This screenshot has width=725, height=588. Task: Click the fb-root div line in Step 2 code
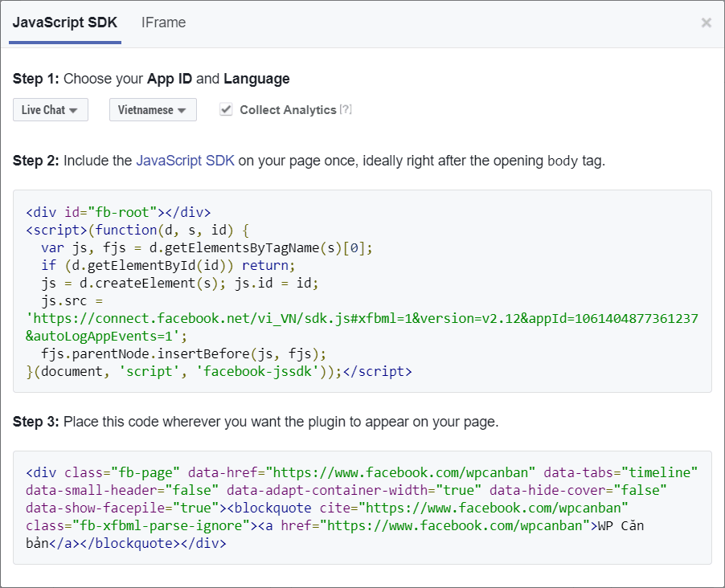pos(118,212)
